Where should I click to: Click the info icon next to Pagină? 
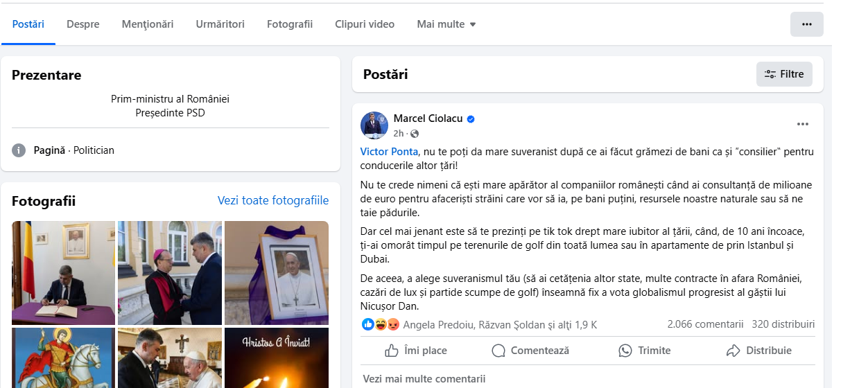[x=19, y=150]
